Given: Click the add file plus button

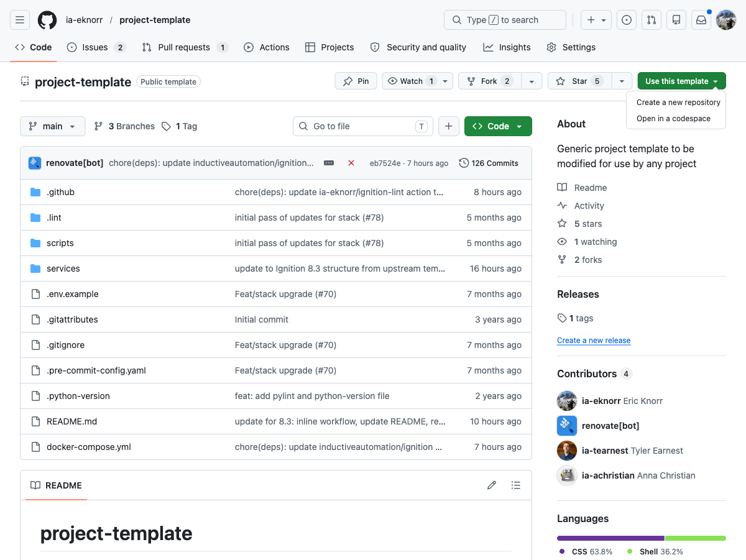Looking at the screenshot, I should point(449,126).
